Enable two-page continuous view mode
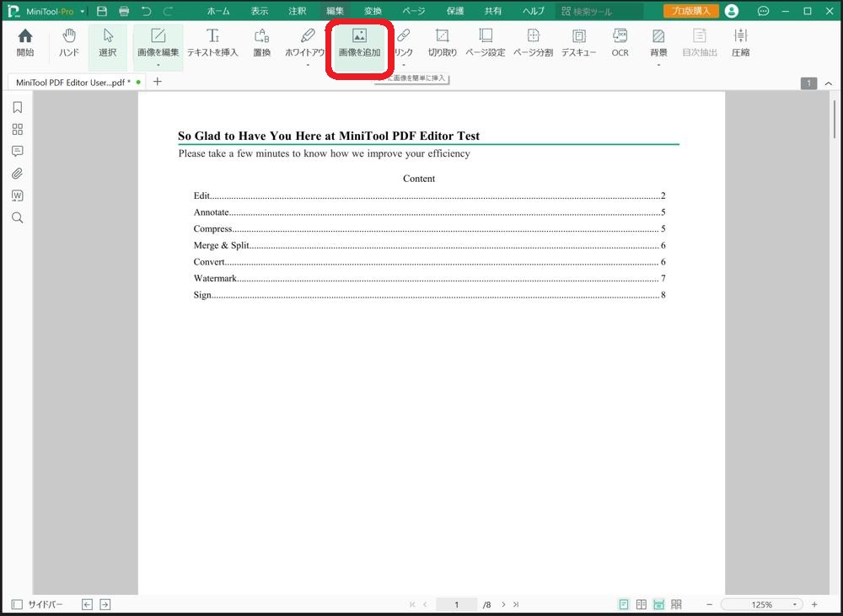 coord(676,605)
